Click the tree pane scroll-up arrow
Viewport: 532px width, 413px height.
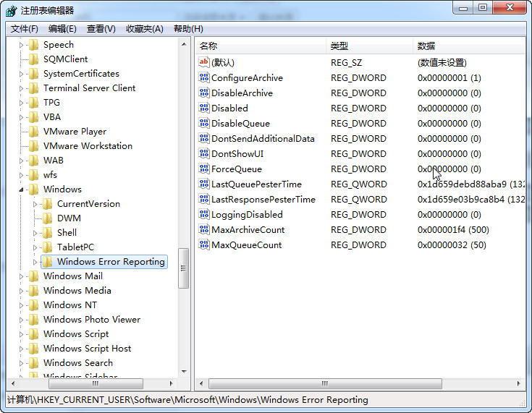[x=184, y=44]
